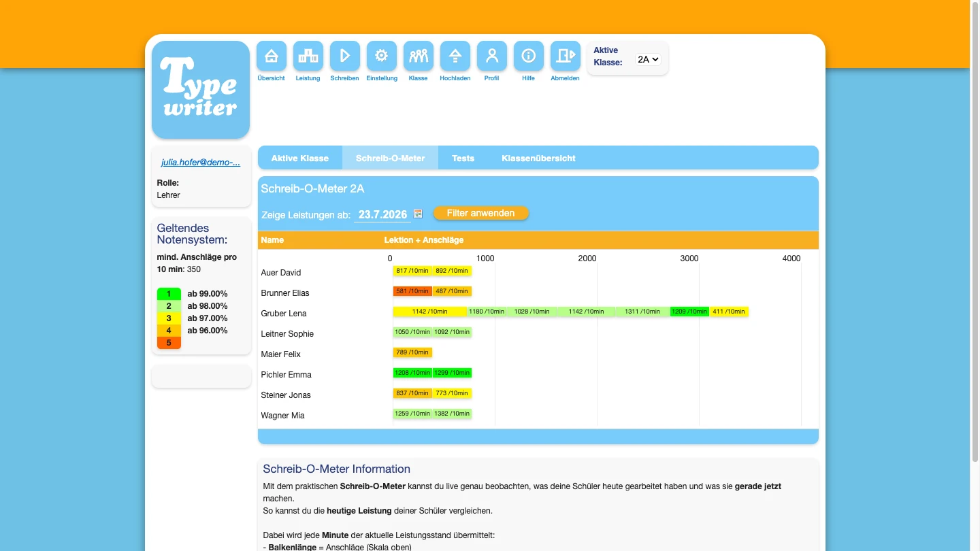Switch to the Aktive Klasse tab
This screenshot has width=980, height=551.
point(300,158)
